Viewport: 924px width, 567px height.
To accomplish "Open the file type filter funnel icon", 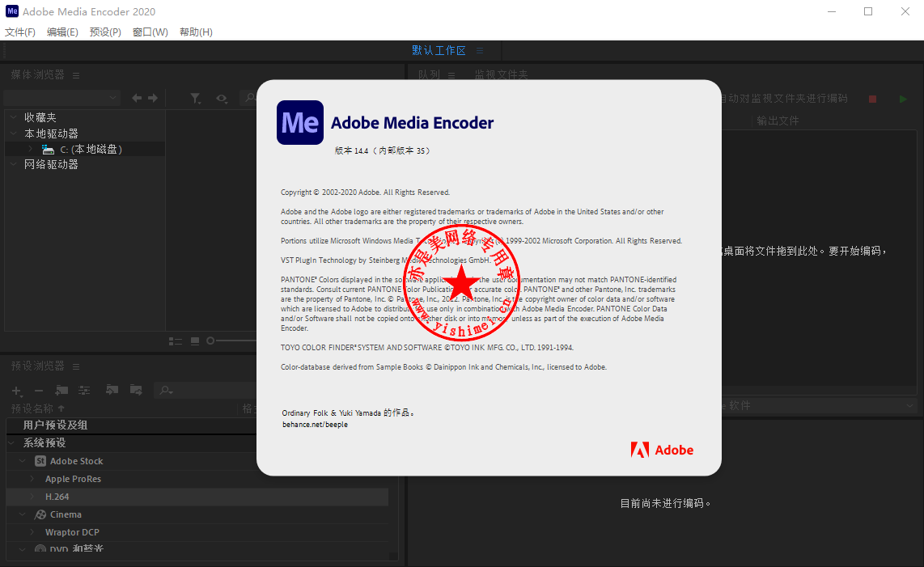I will click(x=196, y=99).
